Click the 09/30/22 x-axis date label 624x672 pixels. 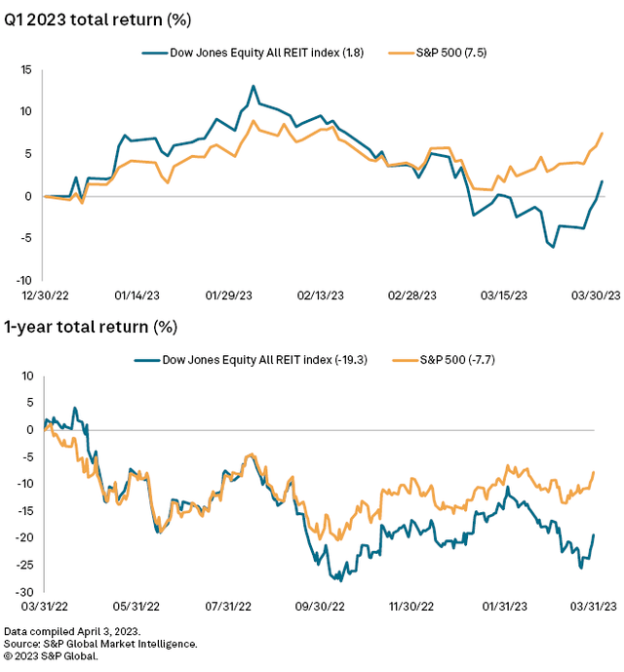321,605
